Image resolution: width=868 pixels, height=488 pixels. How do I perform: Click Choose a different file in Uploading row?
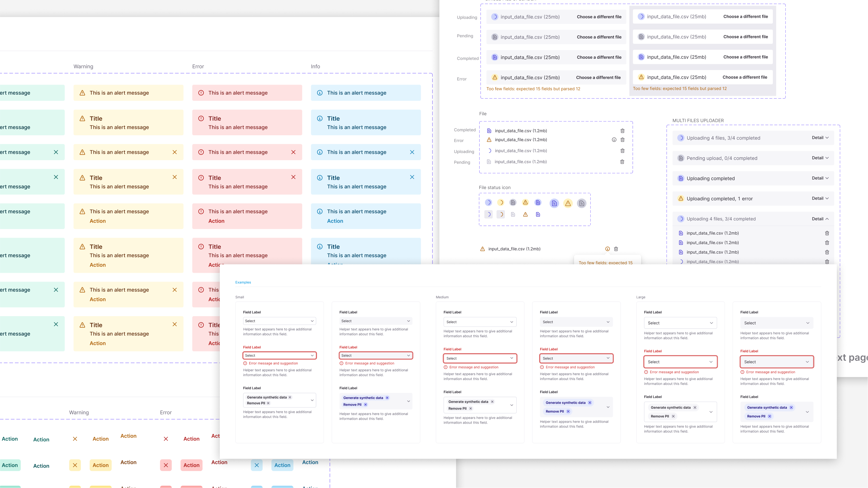[599, 17]
